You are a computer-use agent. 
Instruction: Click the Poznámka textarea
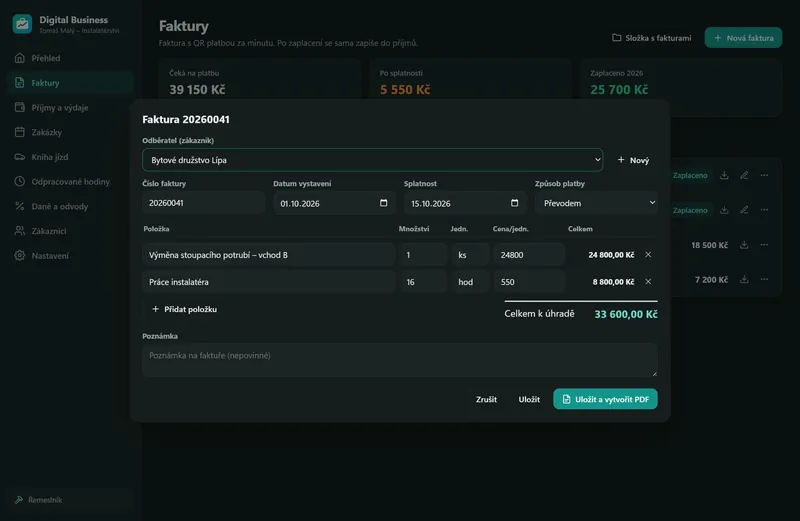[399, 360]
